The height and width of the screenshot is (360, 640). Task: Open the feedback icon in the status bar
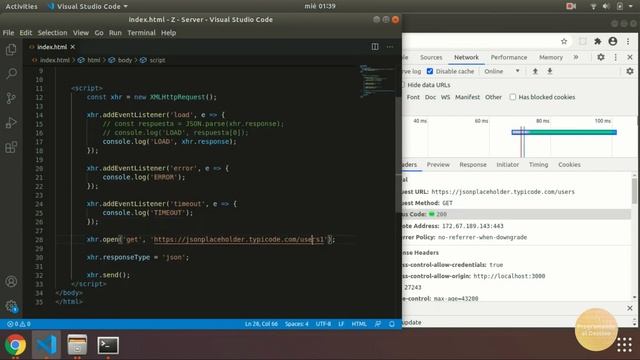[378, 324]
